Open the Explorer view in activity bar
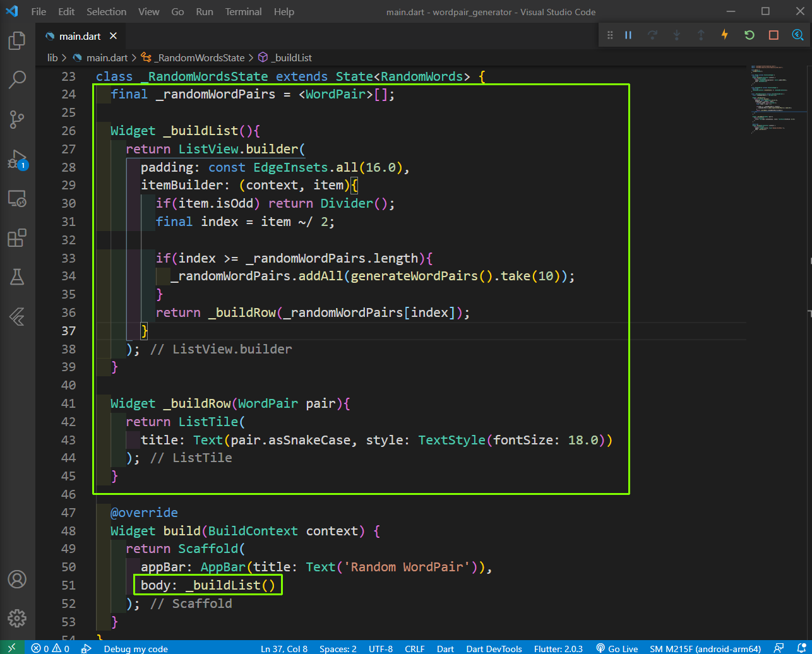The height and width of the screenshot is (654, 812). (17, 41)
